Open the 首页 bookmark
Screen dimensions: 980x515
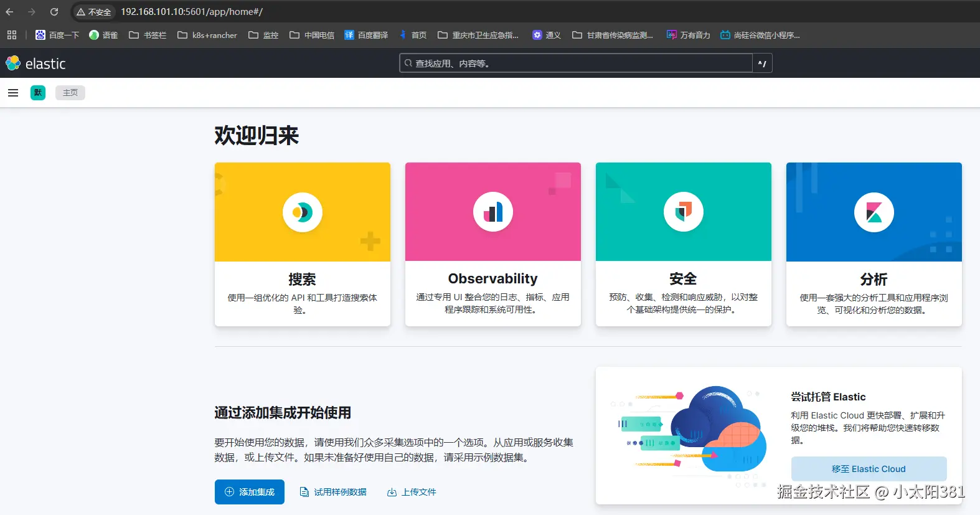click(x=413, y=35)
